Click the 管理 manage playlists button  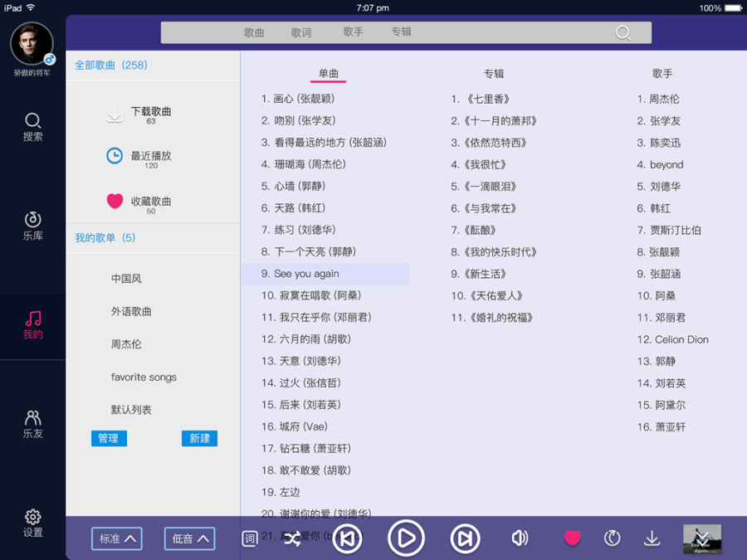109,437
